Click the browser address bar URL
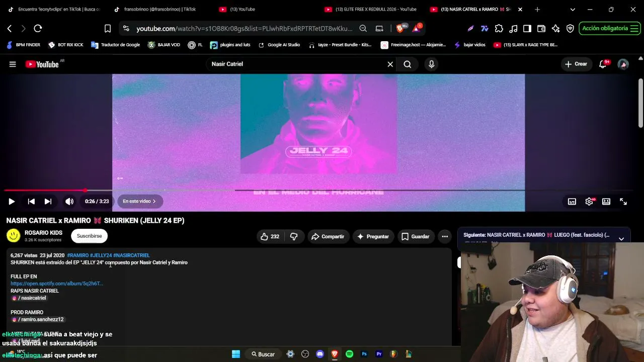Image resolution: width=644 pixels, height=362 pixels. [245, 29]
